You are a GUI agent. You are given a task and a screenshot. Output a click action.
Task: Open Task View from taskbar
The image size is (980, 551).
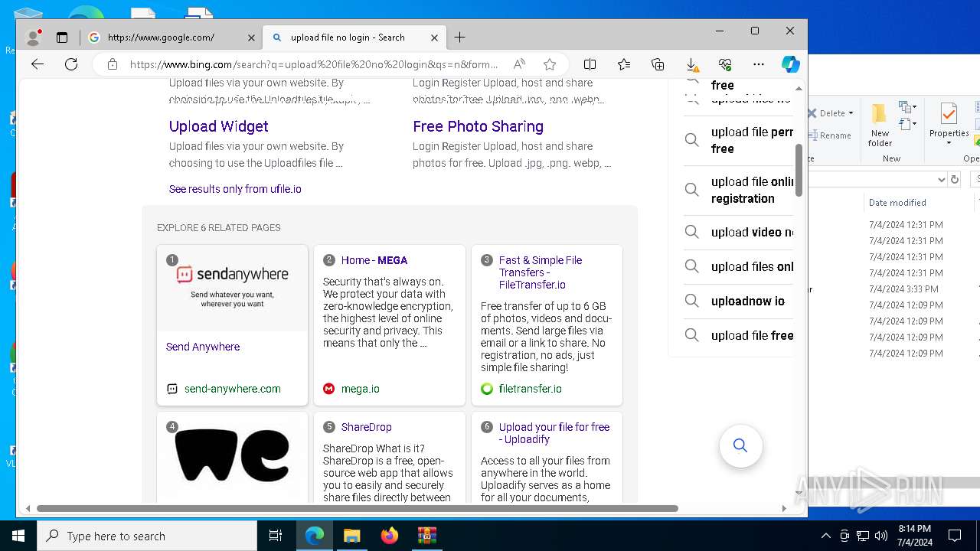point(276,536)
